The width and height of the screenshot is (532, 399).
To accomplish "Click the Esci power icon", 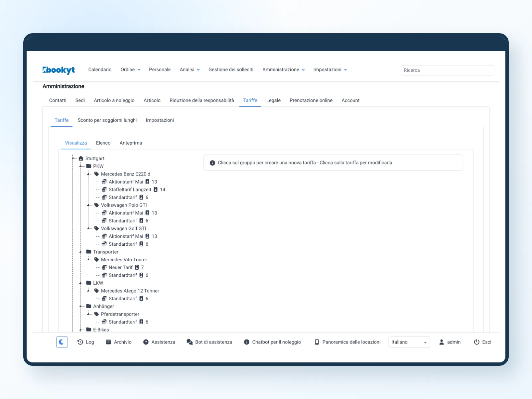I will tap(476, 342).
